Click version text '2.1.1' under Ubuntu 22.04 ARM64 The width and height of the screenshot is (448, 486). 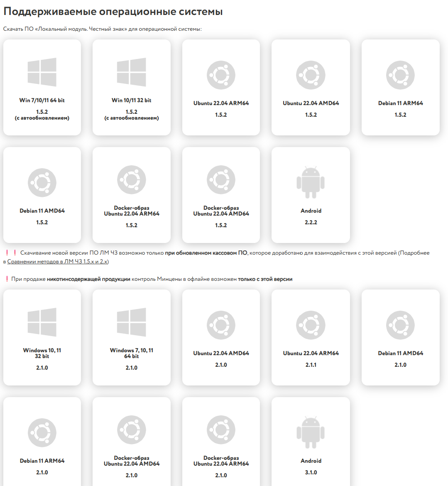click(311, 365)
